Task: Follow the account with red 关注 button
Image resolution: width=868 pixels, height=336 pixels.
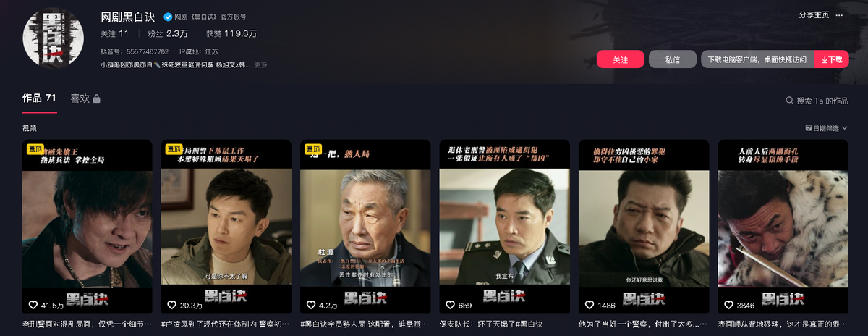Action: click(621, 59)
